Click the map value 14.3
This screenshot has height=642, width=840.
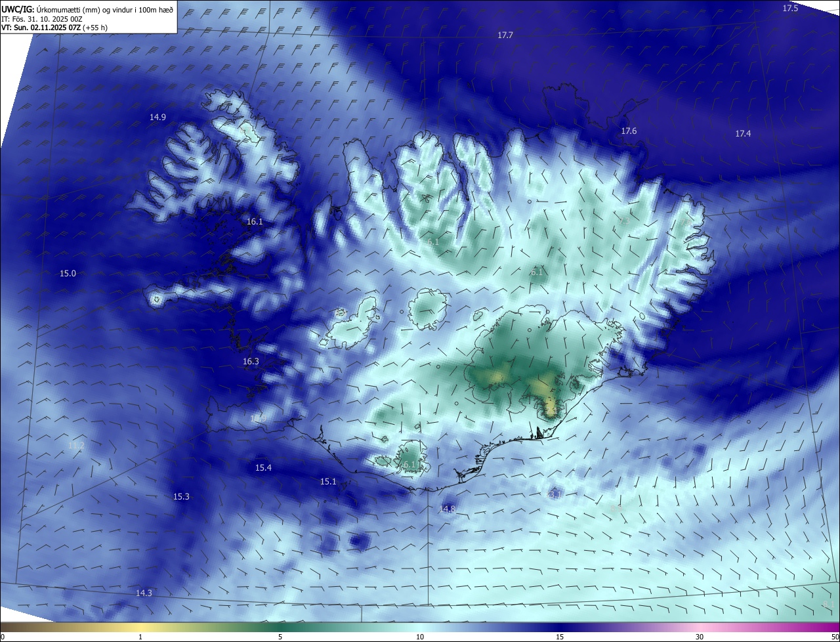click(144, 593)
